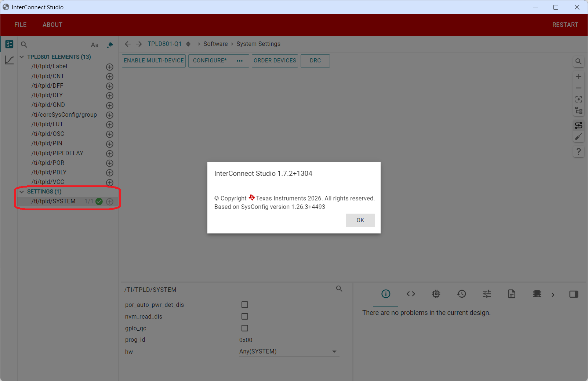Zoom in with the plus icon
The height and width of the screenshot is (381, 588).
point(578,77)
